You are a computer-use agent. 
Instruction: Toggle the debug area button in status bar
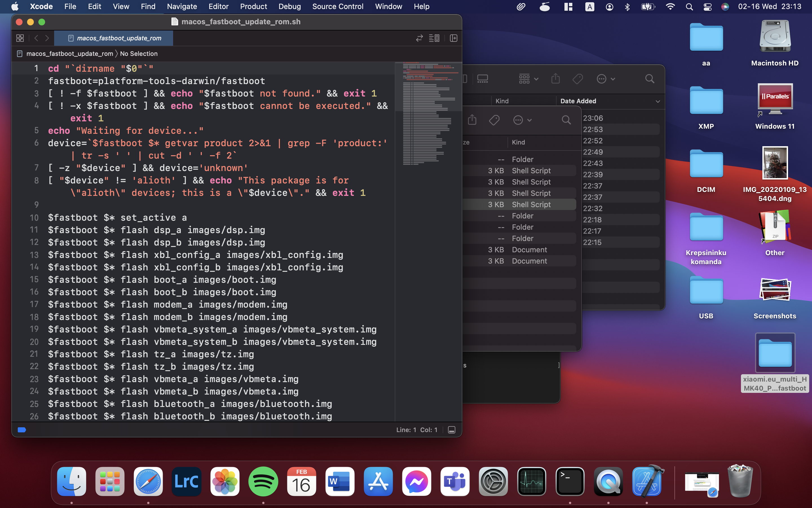(452, 430)
